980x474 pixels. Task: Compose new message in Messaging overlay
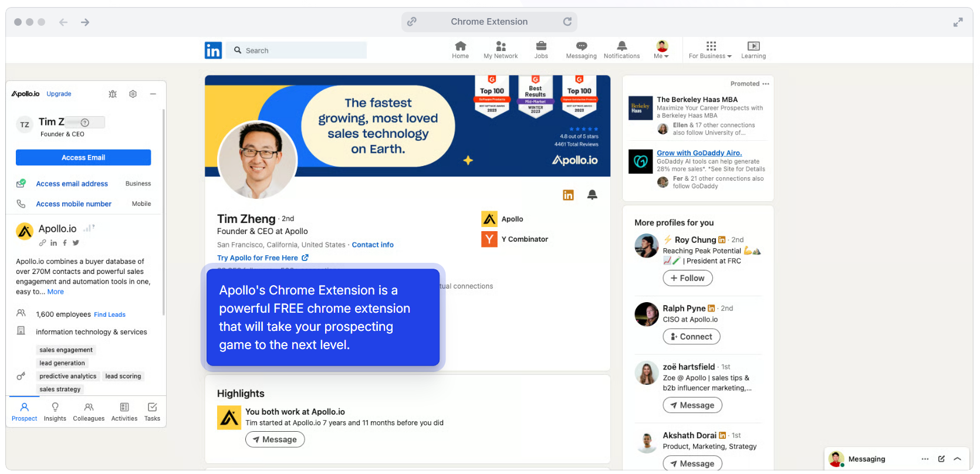[941, 459]
